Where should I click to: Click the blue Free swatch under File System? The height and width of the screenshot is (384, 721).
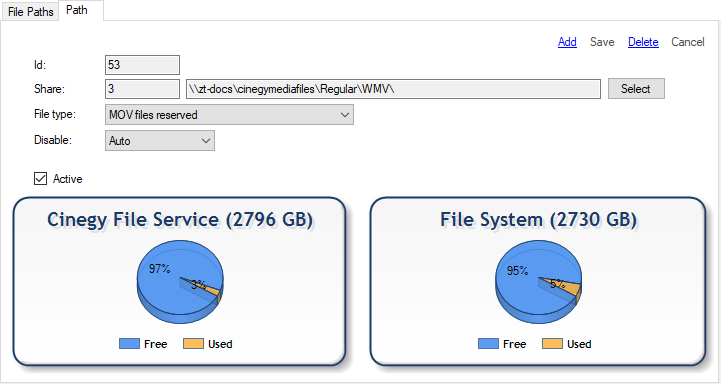[x=488, y=344]
